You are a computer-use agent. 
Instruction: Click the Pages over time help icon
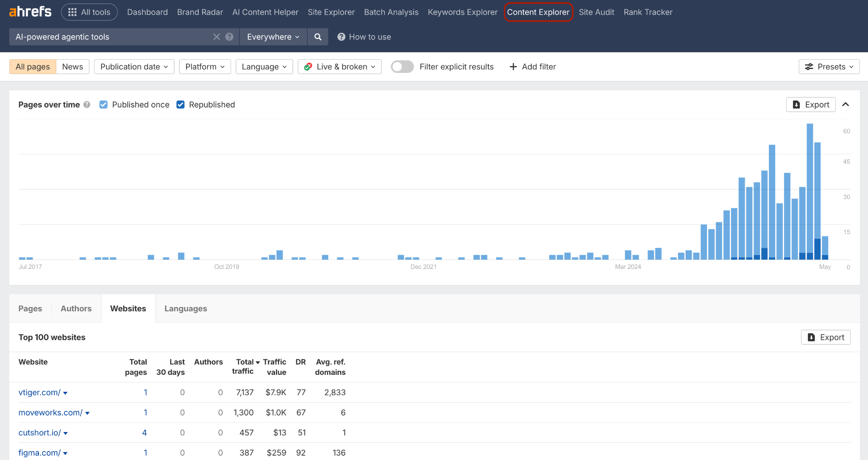(x=87, y=105)
